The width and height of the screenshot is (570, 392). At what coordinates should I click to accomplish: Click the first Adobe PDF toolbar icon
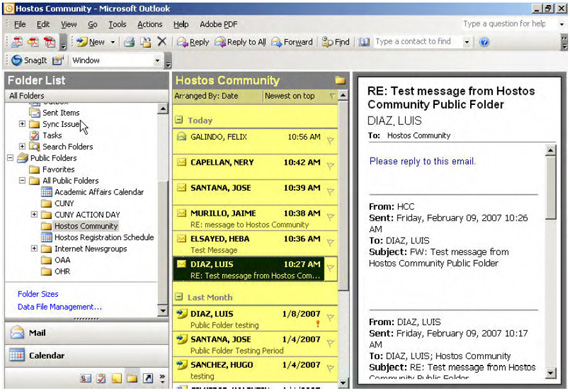pyautogui.click(x=17, y=42)
